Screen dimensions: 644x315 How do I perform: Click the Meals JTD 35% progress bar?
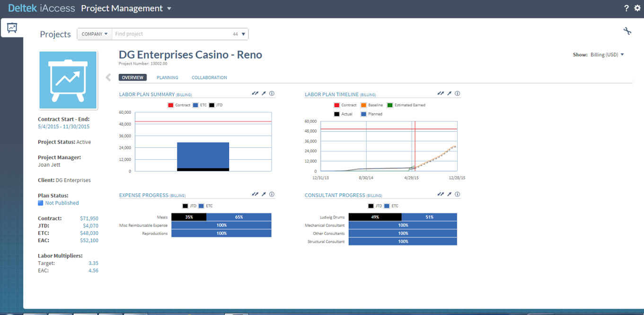tap(189, 217)
